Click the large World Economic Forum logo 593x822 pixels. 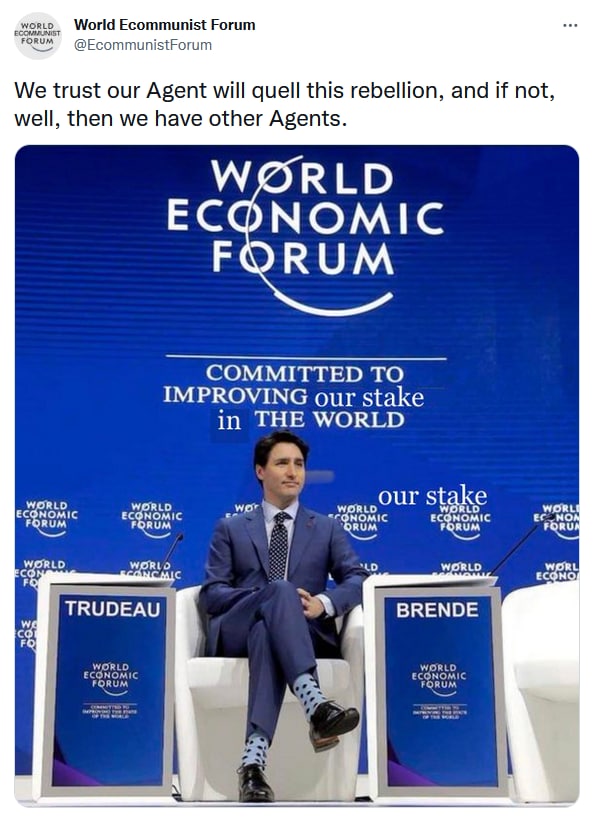(x=306, y=234)
